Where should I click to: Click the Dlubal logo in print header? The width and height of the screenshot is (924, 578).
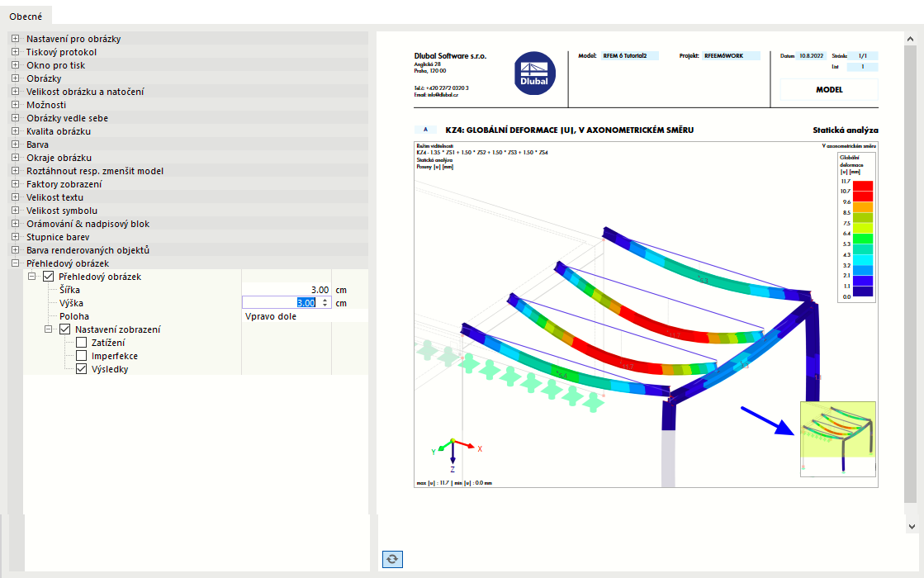[x=534, y=73]
